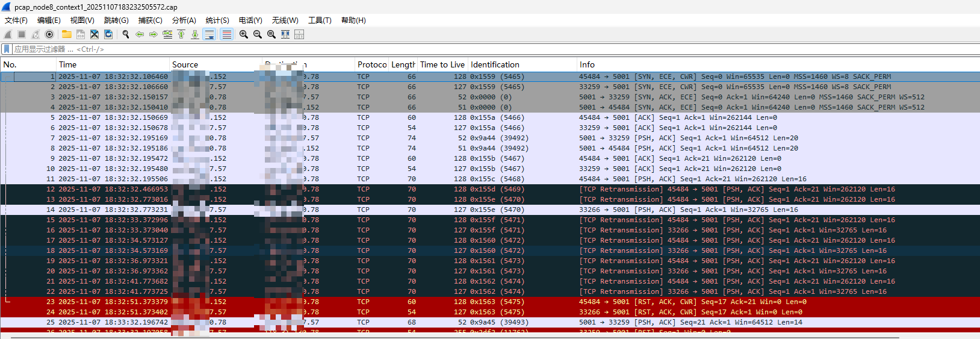980x339 pixels.
Task: Click the open capture file folder icon
Action: coord(66,34)
